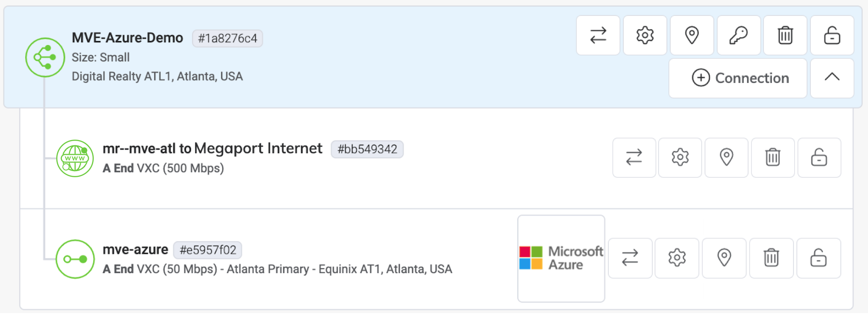Click the location pin icon for MVE-Azure-Demo

(692, 35)
